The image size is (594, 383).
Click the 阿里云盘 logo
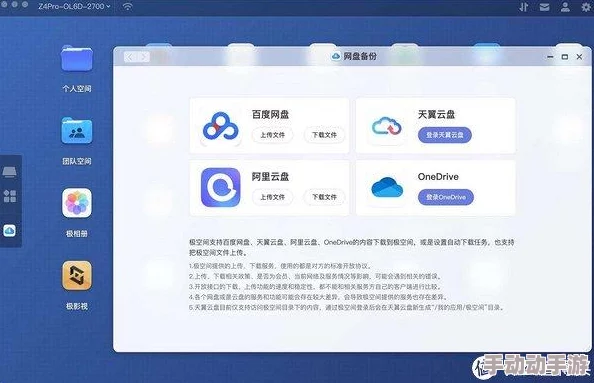[220, 187]
